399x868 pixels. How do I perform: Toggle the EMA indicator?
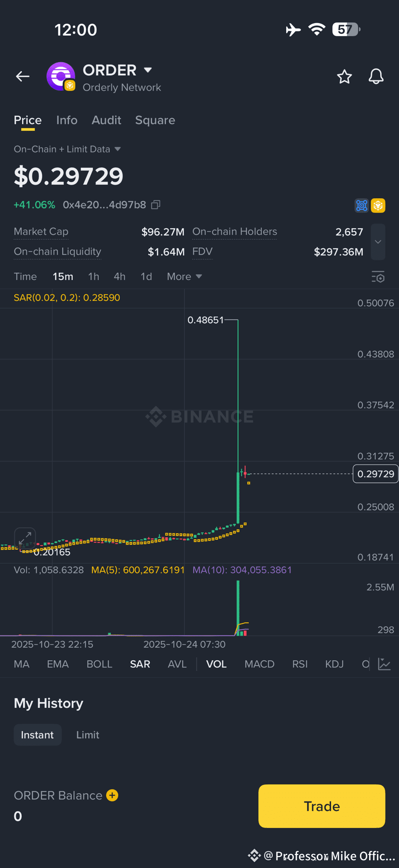58,664
